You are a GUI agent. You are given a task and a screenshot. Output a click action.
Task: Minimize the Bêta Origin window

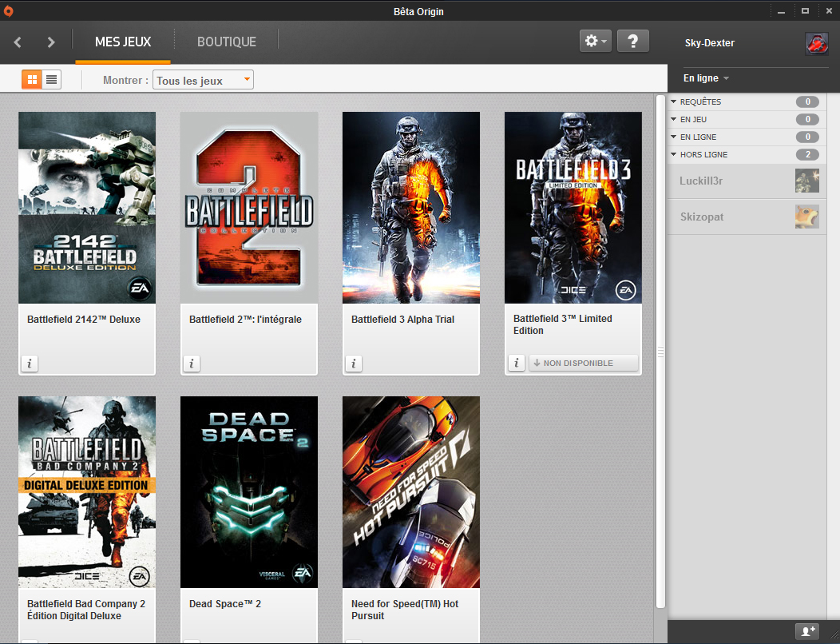coord(781,11)
